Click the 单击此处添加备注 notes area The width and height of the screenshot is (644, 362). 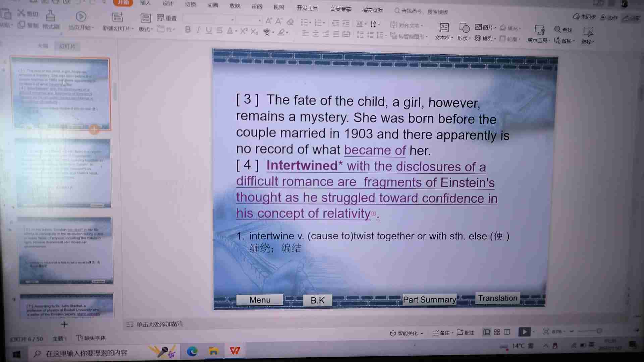(x=160, y=324)
